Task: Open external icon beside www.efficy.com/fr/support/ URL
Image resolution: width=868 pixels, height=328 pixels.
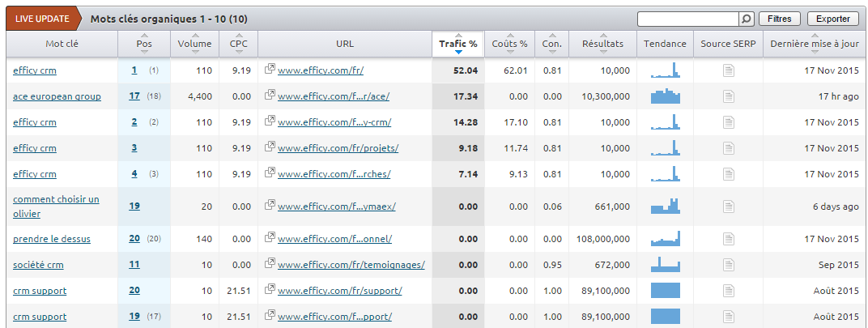Action: point(270,289)
